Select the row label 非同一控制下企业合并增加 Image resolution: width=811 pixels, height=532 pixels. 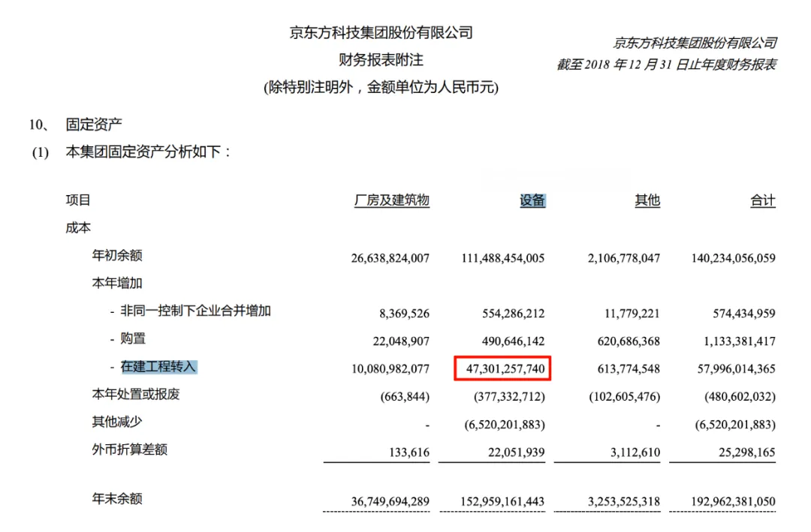195,311
